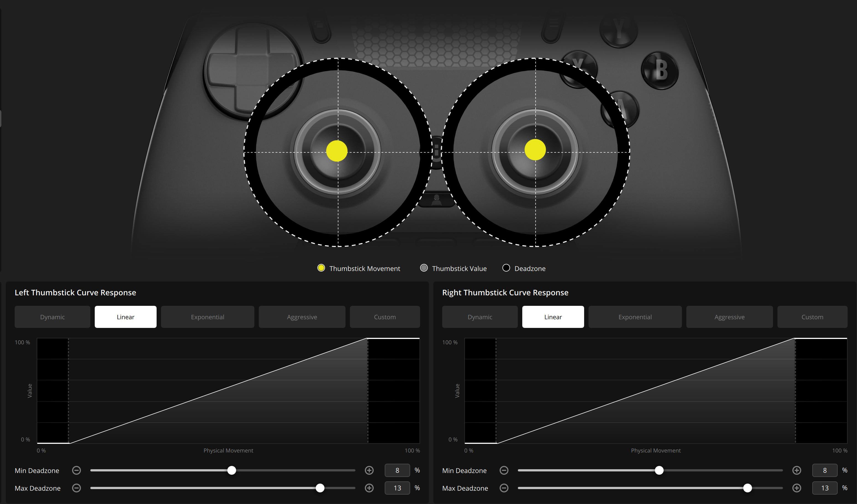Choose Exponential curve for left thumbstick
The height and width of the screenshot is (504, 857).
click(x=207, y=317)
